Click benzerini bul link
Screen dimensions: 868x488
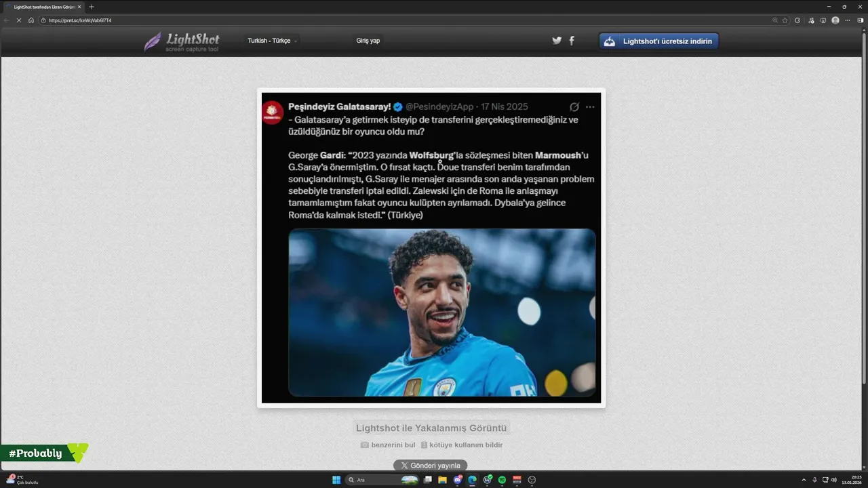[x=388, y=445]
